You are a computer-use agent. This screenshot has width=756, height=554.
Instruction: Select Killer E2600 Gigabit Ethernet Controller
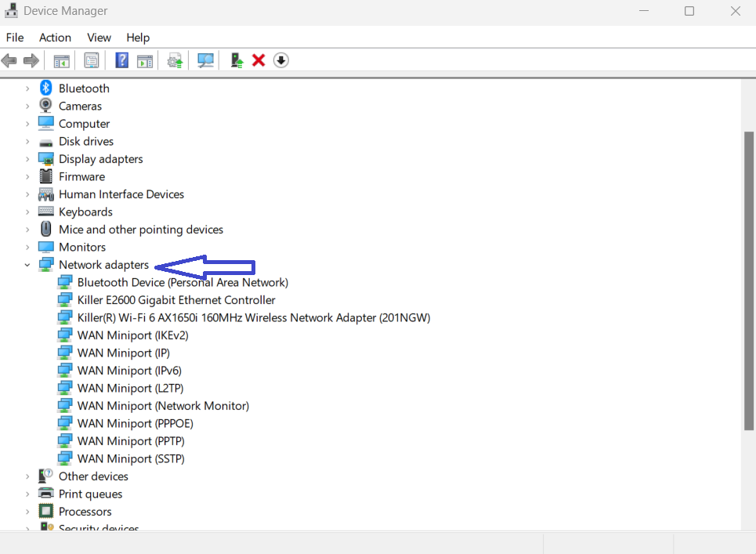(176, 300)
